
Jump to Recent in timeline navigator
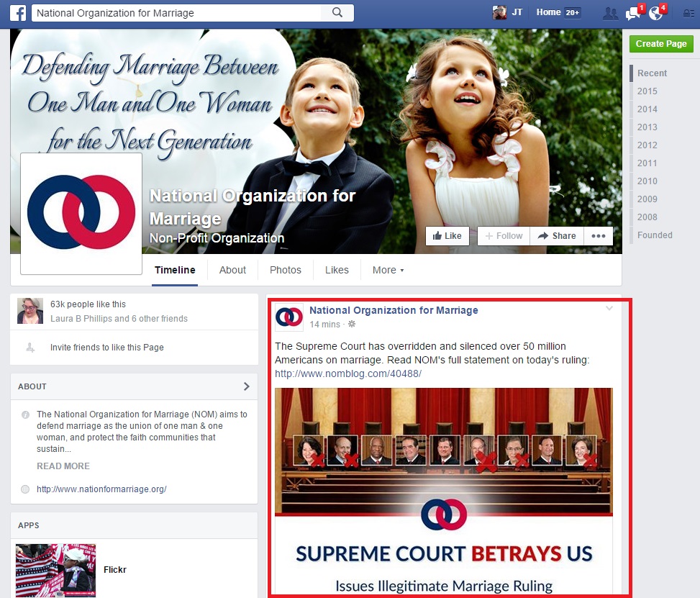pyautogui.click(x=652, y=73)
